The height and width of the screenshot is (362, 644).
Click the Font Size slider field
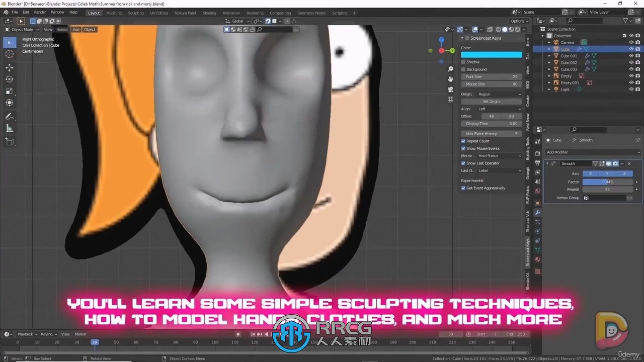(x=492, y=77)
